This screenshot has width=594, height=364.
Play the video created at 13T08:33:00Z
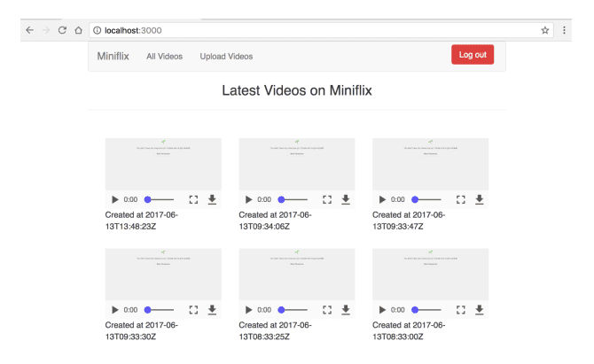click(382, 310)
